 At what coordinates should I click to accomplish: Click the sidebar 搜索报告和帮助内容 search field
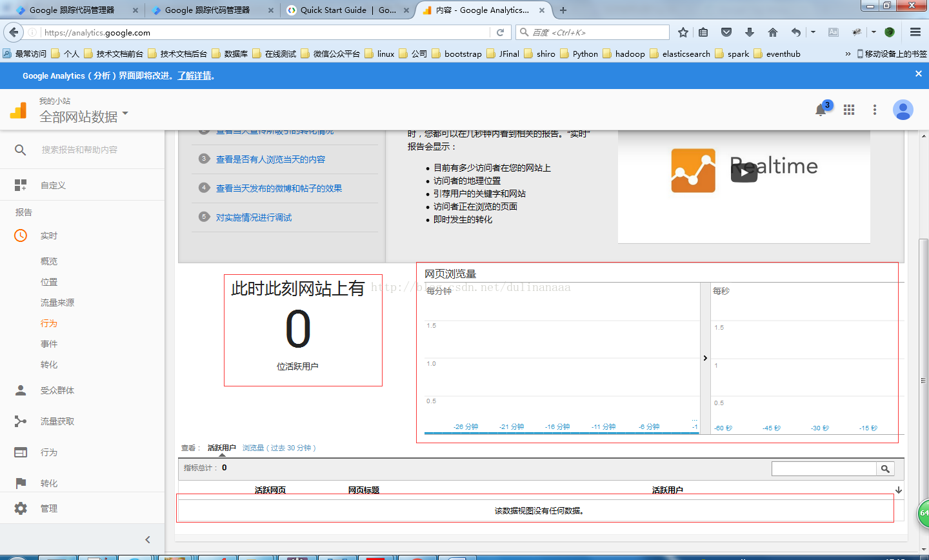pos(79,150)
